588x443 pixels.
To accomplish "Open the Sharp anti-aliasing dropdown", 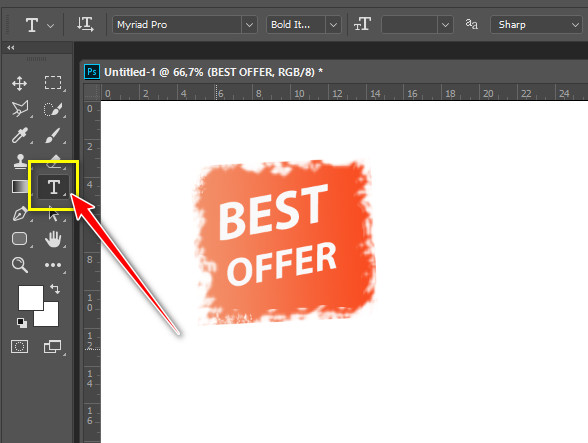I will (x=536, y=25).
